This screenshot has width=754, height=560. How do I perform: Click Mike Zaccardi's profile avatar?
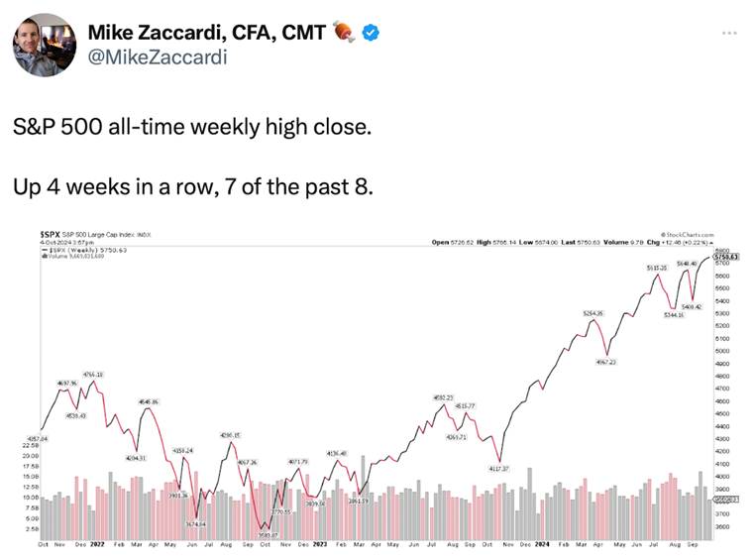[x=44, y=46]
